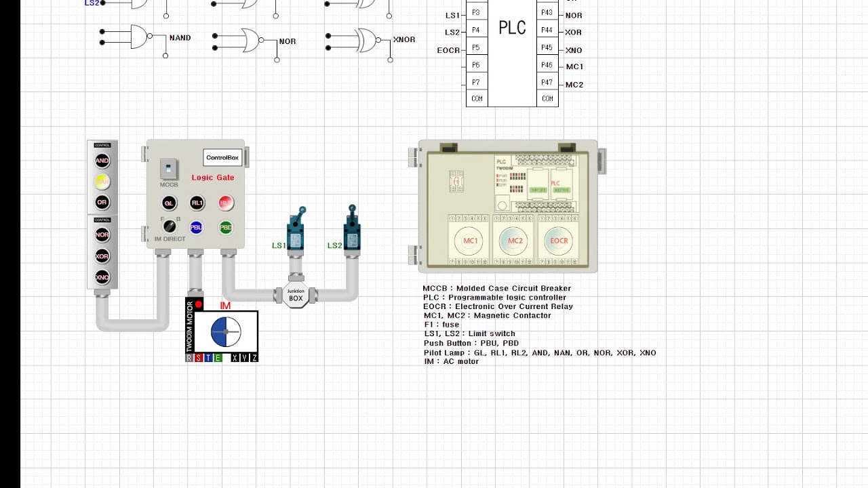Click the XNO output label at P45
Viewport: 868px width, 488px height.
tap(574, 50)
